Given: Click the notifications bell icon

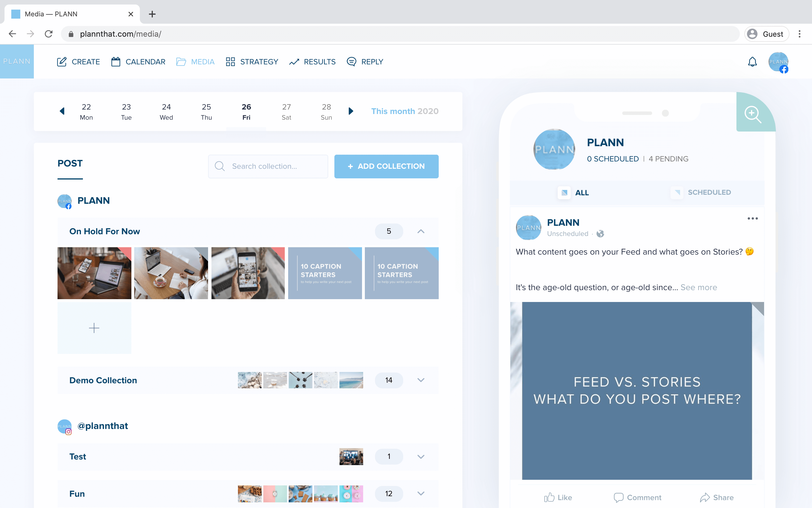Looking at the screenshot, I should coord(752,62).
